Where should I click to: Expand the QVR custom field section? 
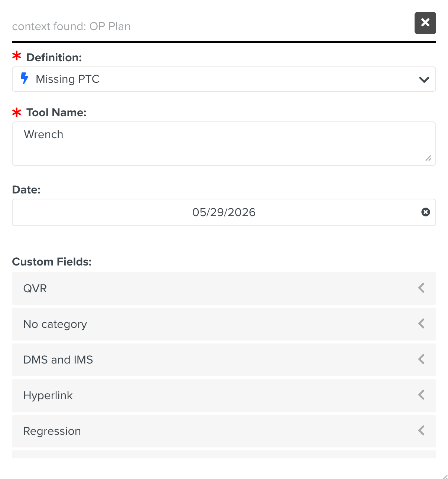[x=224, y=289]
